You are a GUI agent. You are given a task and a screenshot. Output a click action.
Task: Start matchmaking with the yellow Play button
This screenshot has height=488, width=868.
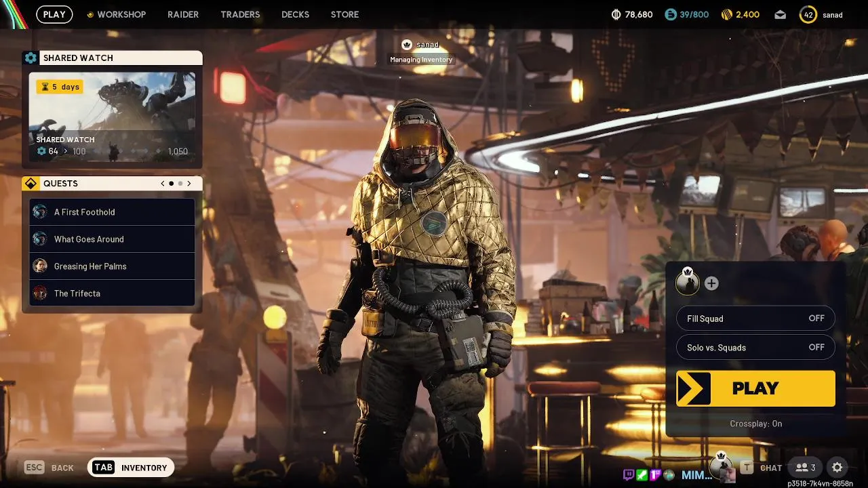[755, 388]
